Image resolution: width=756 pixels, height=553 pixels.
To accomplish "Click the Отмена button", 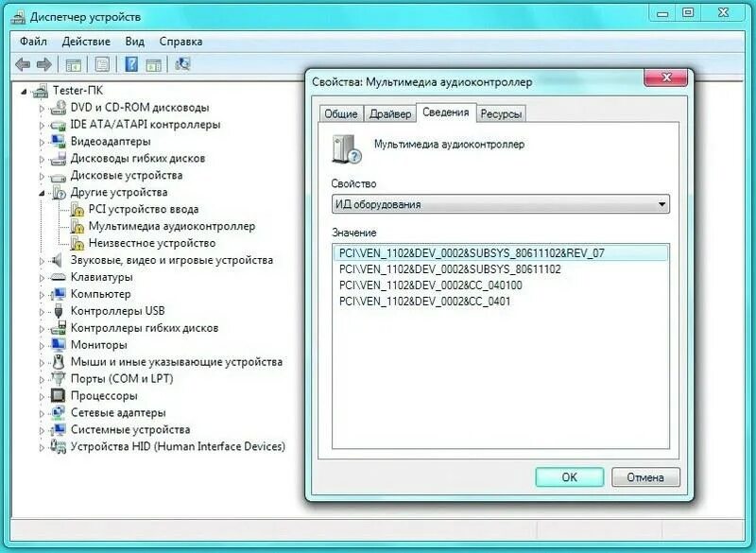I will click(645, 477).
